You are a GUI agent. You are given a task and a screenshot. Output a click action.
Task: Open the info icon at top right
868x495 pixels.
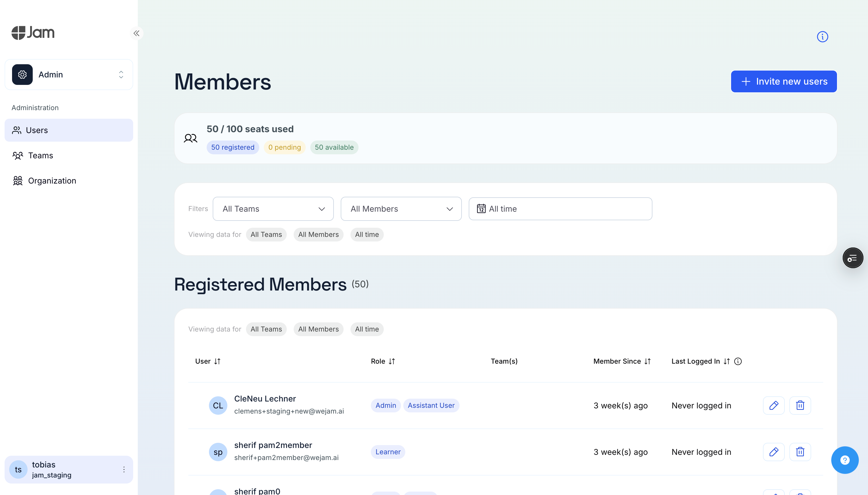coord(822,37)
